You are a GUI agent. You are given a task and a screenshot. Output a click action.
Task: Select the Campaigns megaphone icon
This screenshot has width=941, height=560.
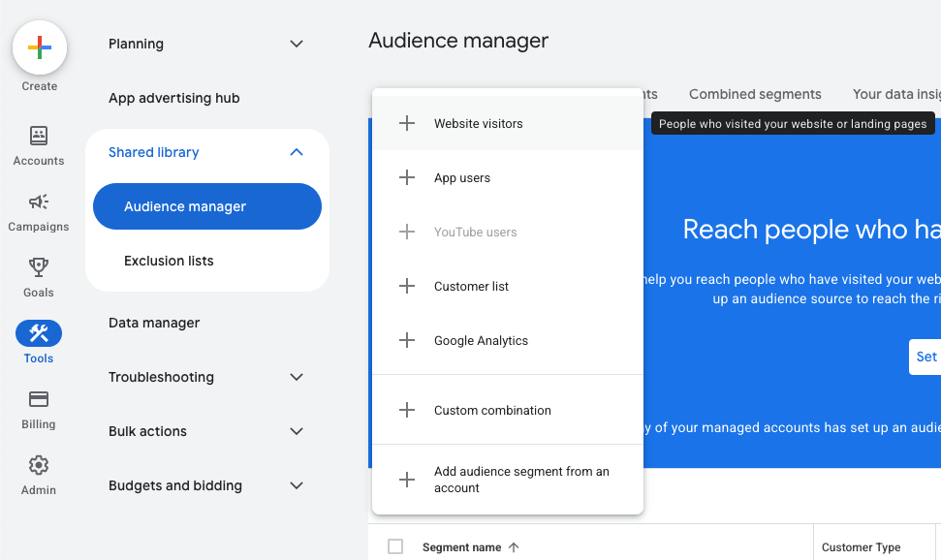click(39, 202)
